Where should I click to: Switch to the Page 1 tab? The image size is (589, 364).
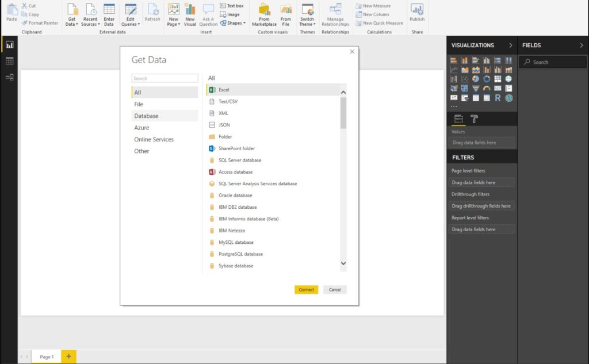pos(47,357)
